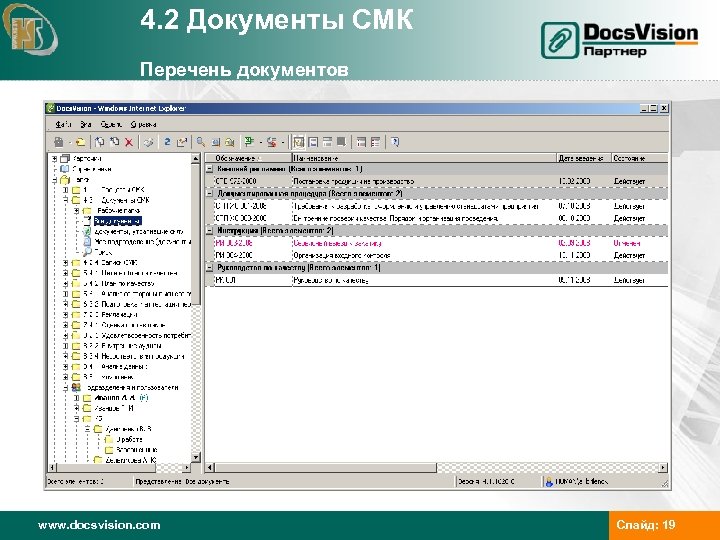Viewport: 720px width, 540px height.
Task: Select the В работе subfolder
Action: [x=129, y=439]
